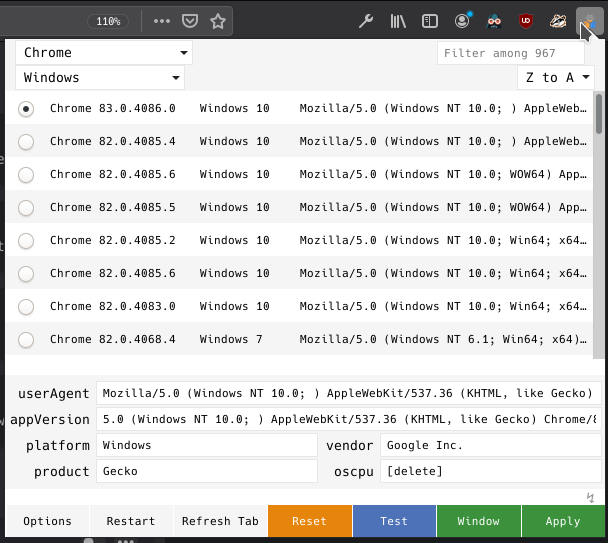
Task: Click the orange Reset button
Action: click(x=309, y=521)
